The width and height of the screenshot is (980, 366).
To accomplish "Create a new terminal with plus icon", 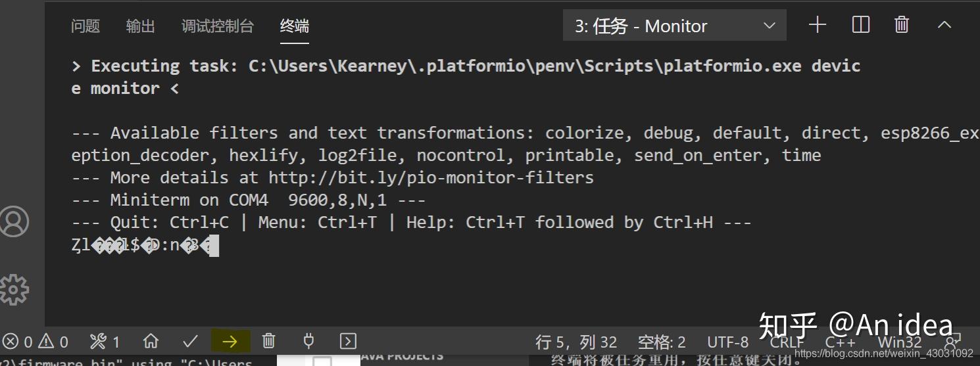I will (817, 26).
